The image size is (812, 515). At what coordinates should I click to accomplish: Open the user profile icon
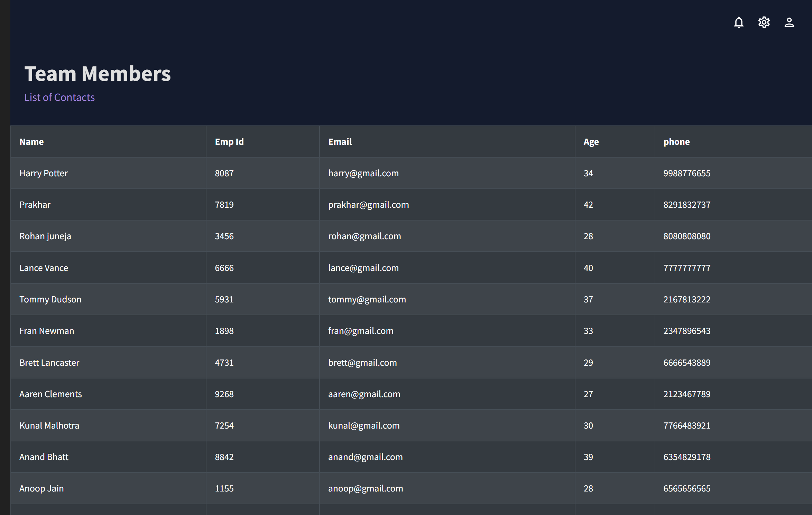point(789,22)
